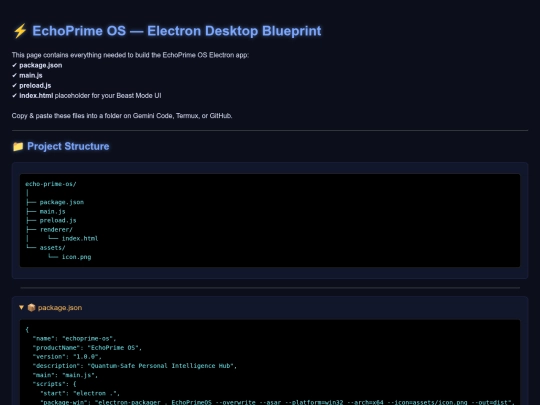Click the package.json summary label
This screenshot has height=405, width=540.
pos(60,308)
